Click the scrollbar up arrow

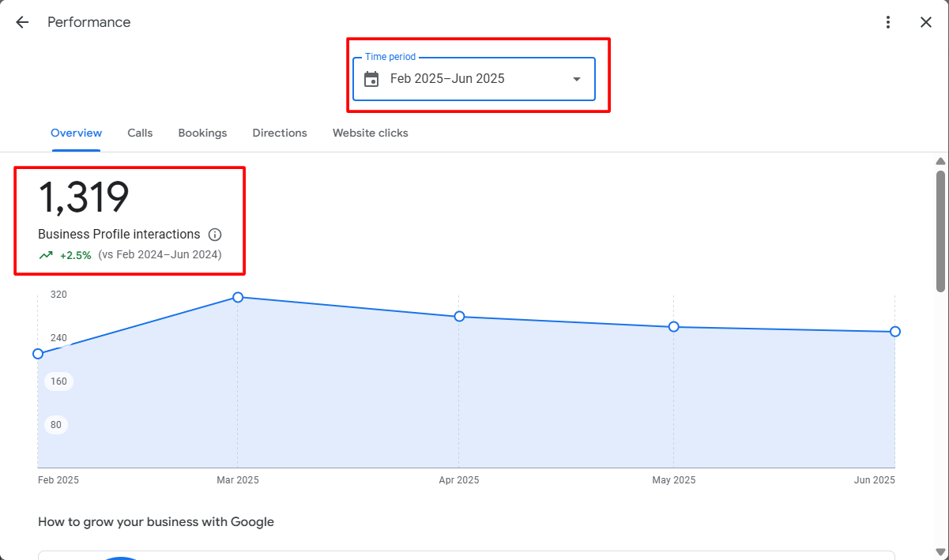(x=940, y=161)
